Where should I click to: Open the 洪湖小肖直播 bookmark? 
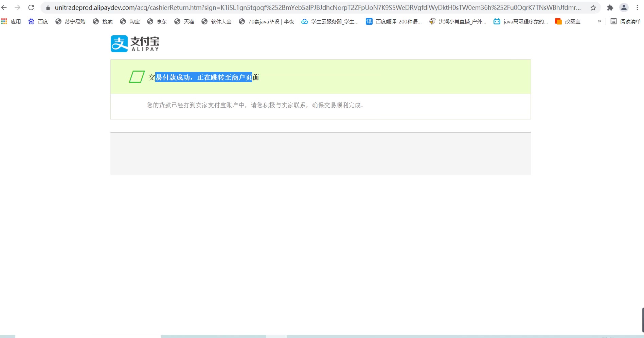tap(458, 21)
